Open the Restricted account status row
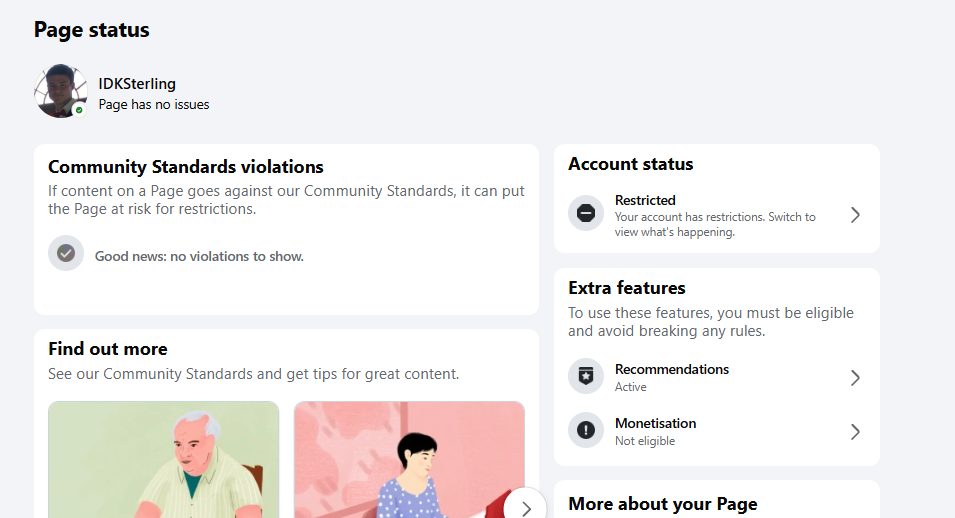Viewport: 955px width, 518px height. pyautogui.click(x=717, y=215)
